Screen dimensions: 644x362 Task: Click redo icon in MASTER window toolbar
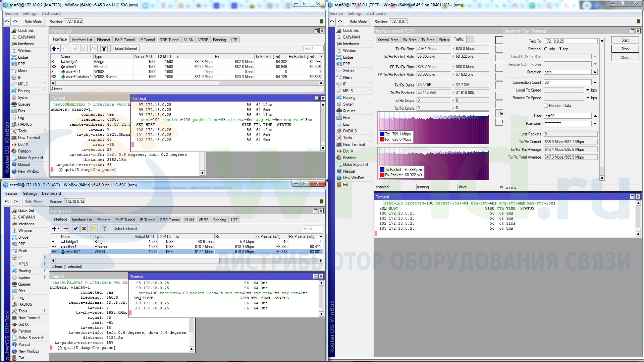pyautogui.click(x=15, y=21)
